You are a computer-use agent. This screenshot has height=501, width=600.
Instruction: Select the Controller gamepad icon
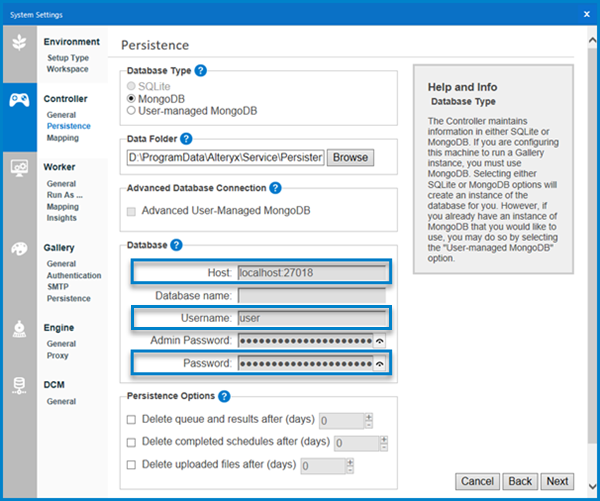pyautogui.click(x=19, y=100)
